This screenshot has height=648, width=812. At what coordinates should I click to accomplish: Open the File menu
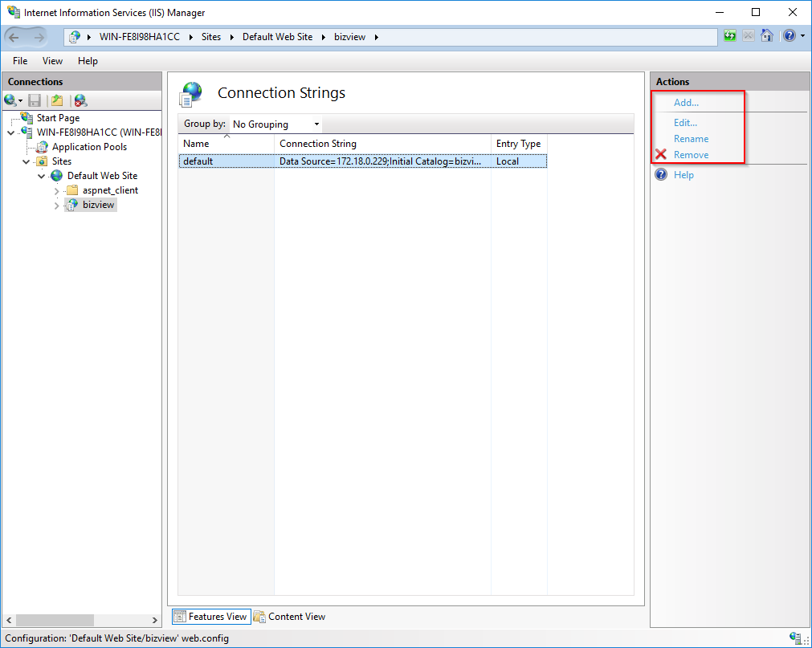[20, 60]
